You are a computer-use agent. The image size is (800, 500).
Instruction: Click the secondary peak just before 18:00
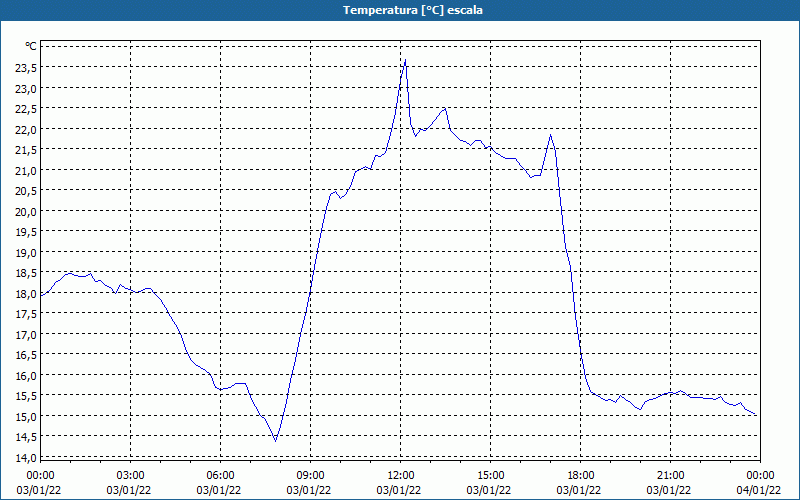click(x=550, y=135)
